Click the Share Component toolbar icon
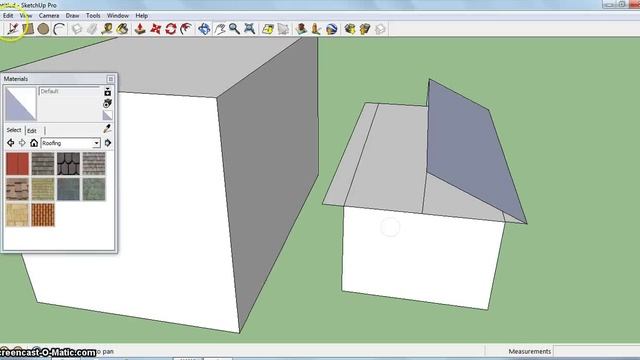Screen dimensions: 640x360 [380, 29]
